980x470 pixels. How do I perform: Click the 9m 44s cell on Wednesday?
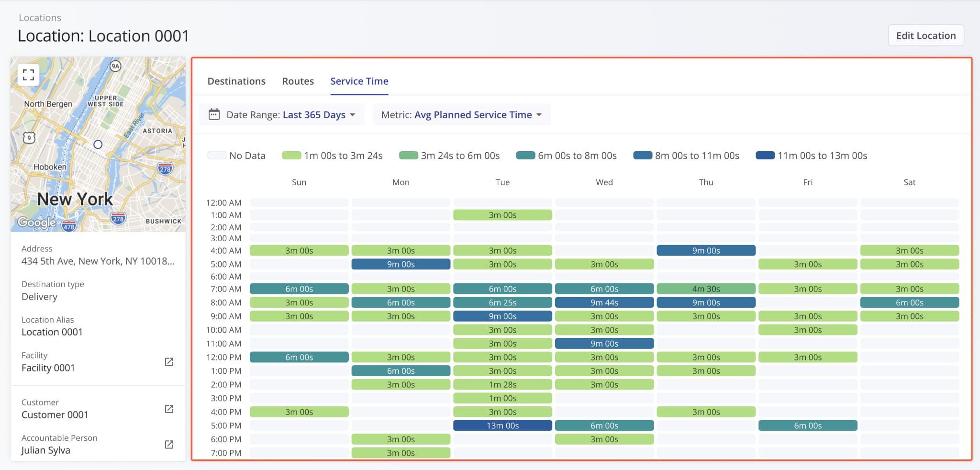click(x=604, y=302)
